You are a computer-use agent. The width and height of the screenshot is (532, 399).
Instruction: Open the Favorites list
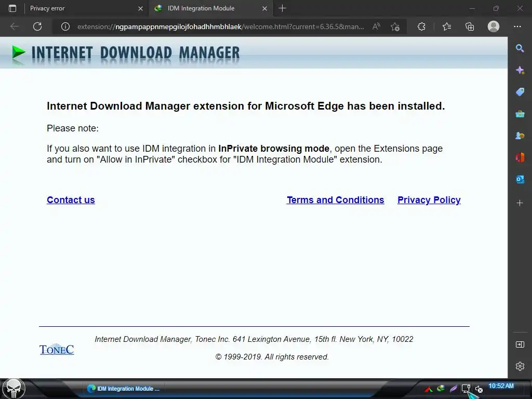click(x=447, y=26)
